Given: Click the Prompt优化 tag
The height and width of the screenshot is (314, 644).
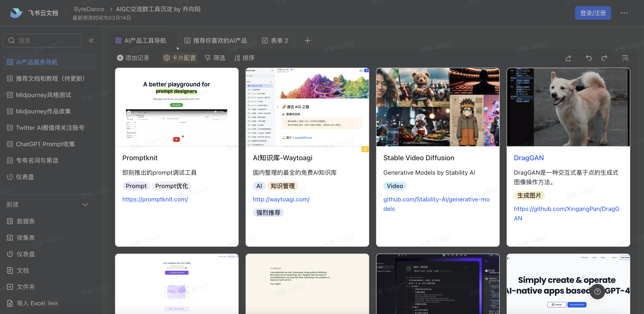Looking at the screenshot, I should pyautogui.click(x=171, y=186).
